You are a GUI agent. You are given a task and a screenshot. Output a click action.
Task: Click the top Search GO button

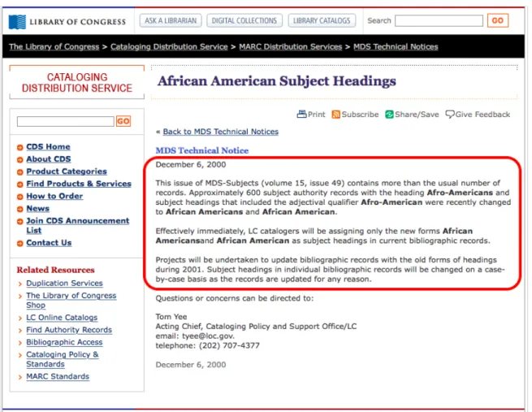click(x=497, y=20)
